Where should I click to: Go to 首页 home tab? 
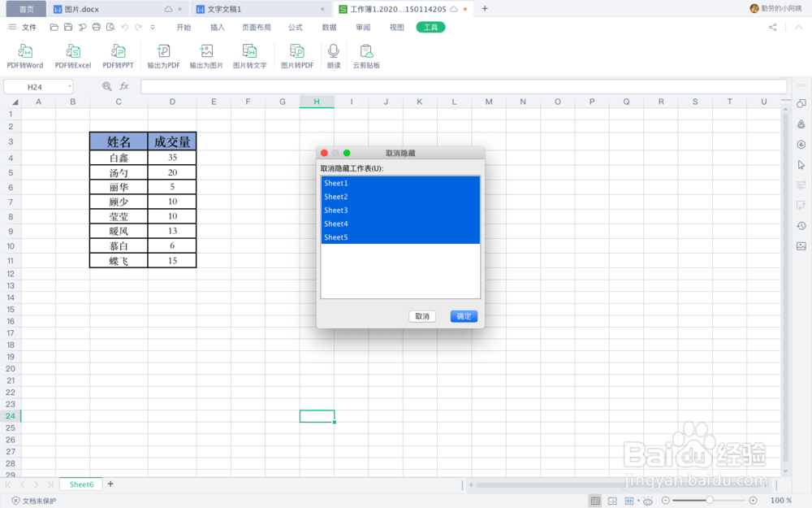tap(26, 9)
